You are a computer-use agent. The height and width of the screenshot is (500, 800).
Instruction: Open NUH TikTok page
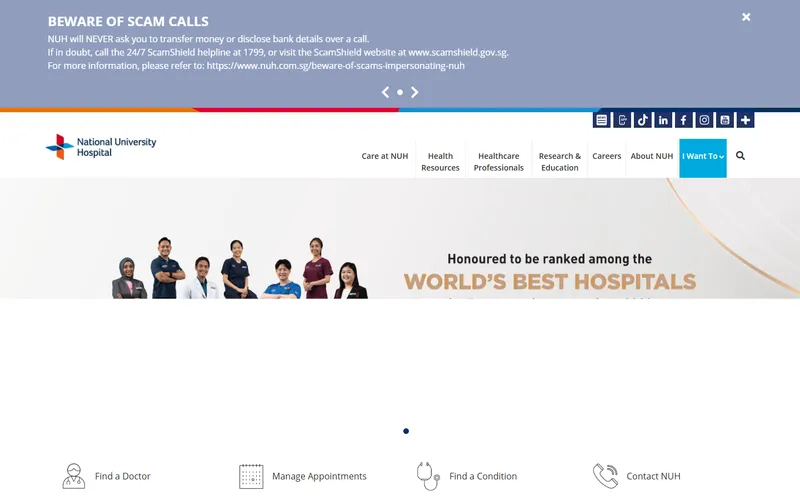tap(642, 120)
